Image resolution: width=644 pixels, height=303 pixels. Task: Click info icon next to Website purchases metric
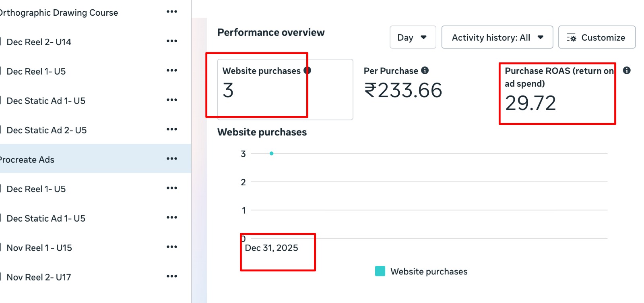pyautogui.click(x=307, y=71)
